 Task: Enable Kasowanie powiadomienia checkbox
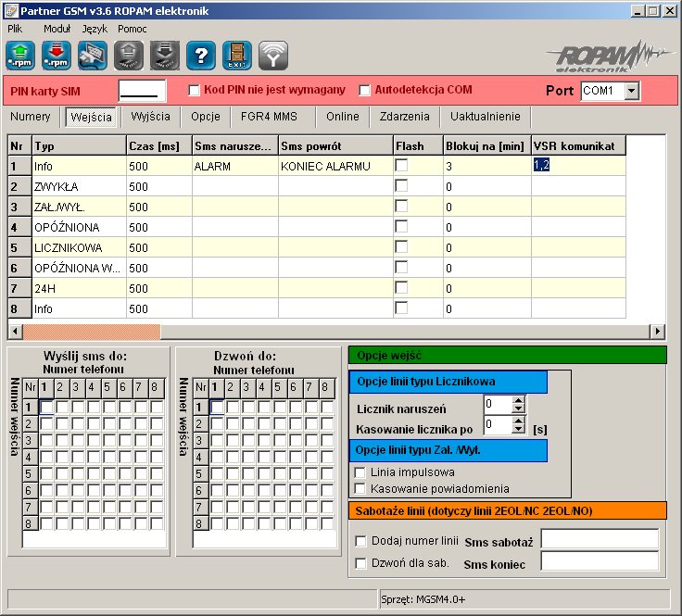pos(360,489)
